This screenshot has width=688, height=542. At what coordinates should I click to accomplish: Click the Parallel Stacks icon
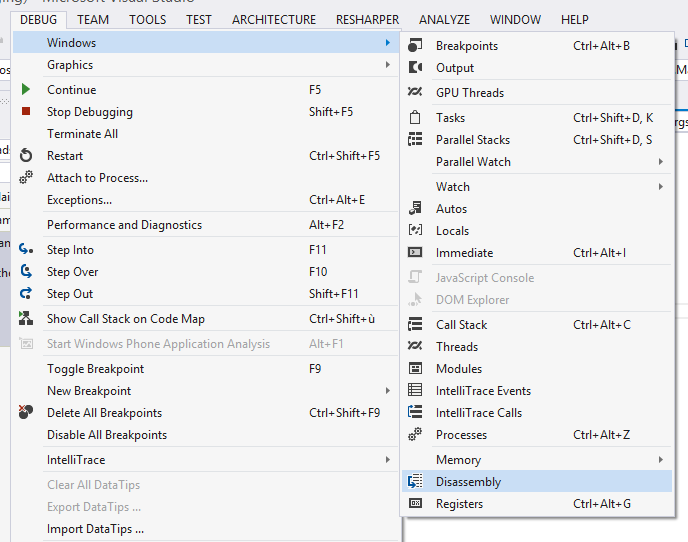[x=415, y=139]
